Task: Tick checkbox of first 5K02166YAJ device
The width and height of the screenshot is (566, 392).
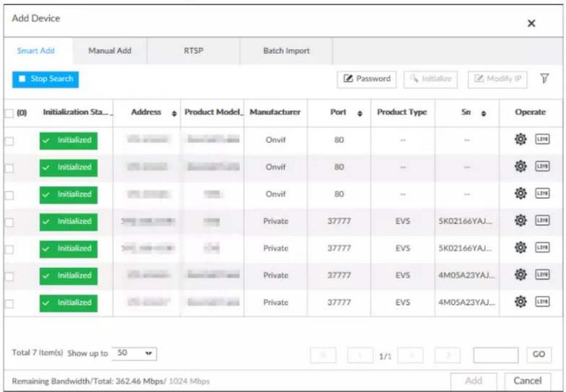Action: point(9,222)
